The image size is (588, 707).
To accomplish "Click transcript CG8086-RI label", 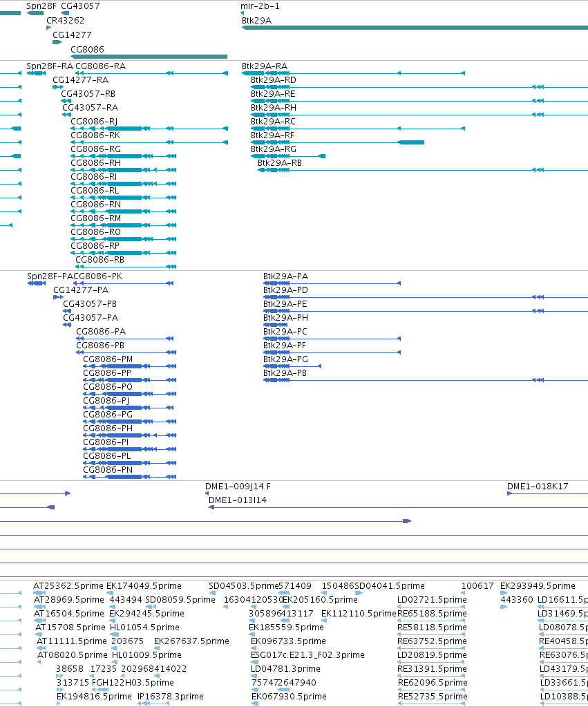I will [x=93, y=177].
